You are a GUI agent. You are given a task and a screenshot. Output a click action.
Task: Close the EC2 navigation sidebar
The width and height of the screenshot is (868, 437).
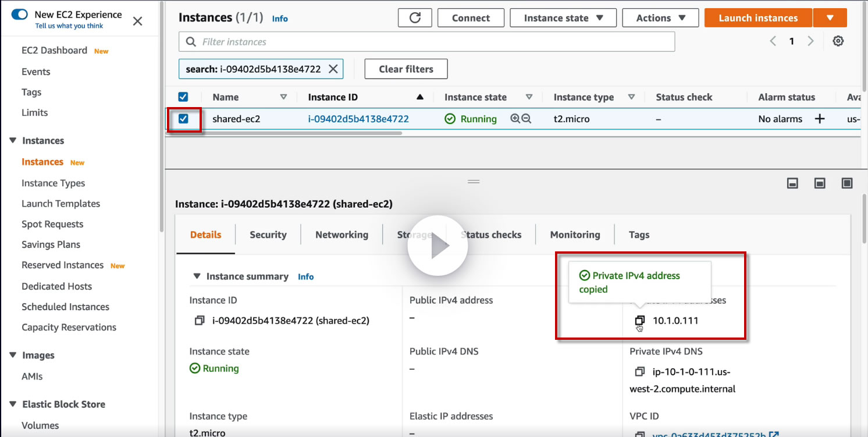[137, 22]
